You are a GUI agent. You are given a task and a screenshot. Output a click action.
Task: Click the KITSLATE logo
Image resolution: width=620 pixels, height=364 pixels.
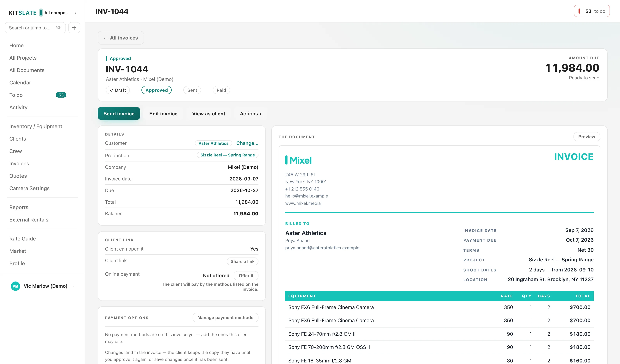[x=23, y=13]
